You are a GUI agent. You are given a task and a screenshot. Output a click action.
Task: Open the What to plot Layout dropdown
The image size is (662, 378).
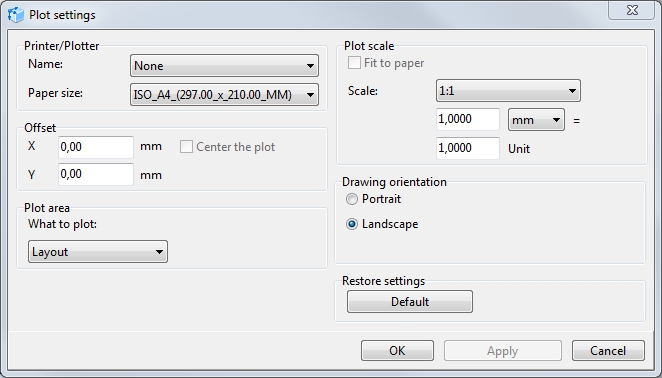click(x=98, y=252)
